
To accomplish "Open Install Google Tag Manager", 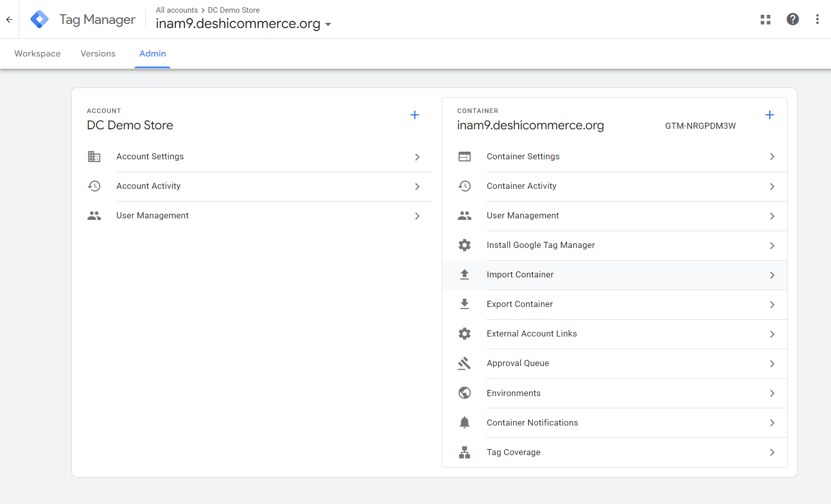I will [615, 245].
